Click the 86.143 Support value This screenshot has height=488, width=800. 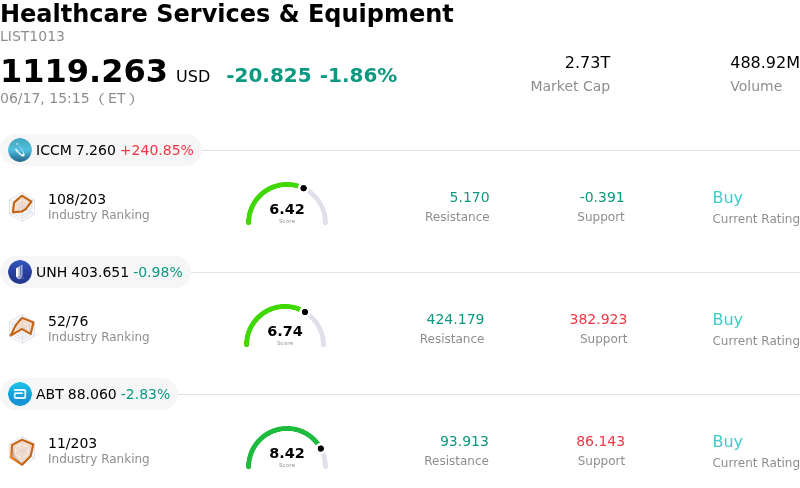coord(600,441)
